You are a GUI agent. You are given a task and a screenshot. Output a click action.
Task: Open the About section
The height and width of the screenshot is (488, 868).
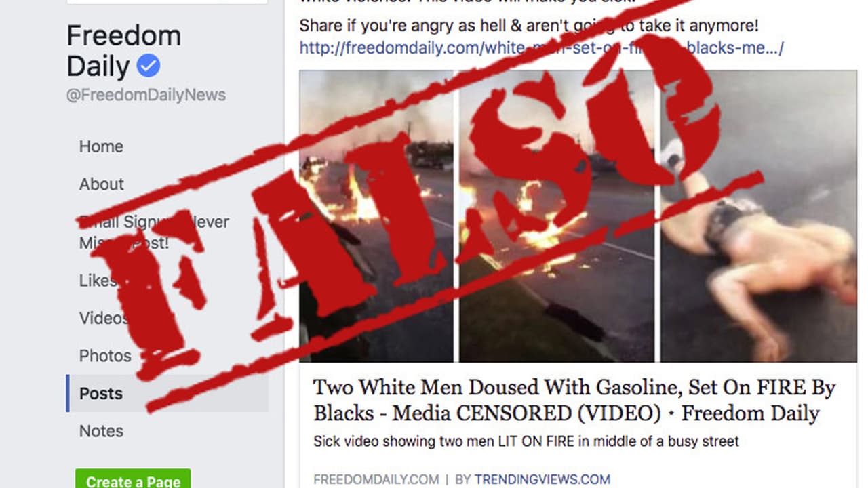pyautogui.click(x=102, y=184)
